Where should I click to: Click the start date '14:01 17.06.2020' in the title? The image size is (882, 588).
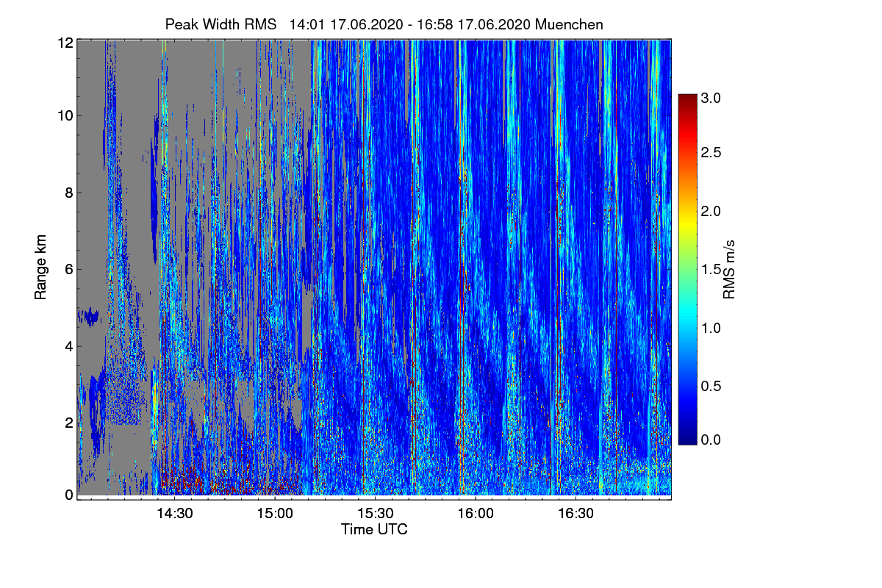point(346,24)
